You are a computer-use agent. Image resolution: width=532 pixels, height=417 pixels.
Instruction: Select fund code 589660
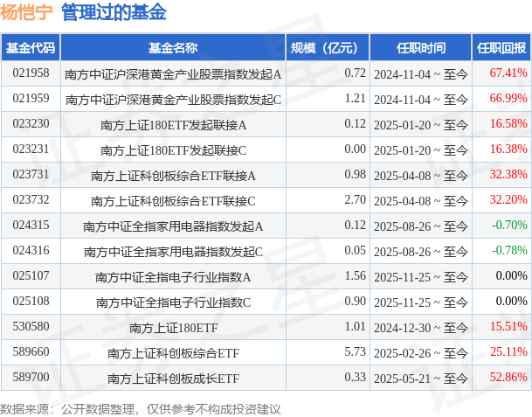tap(31, 351)
